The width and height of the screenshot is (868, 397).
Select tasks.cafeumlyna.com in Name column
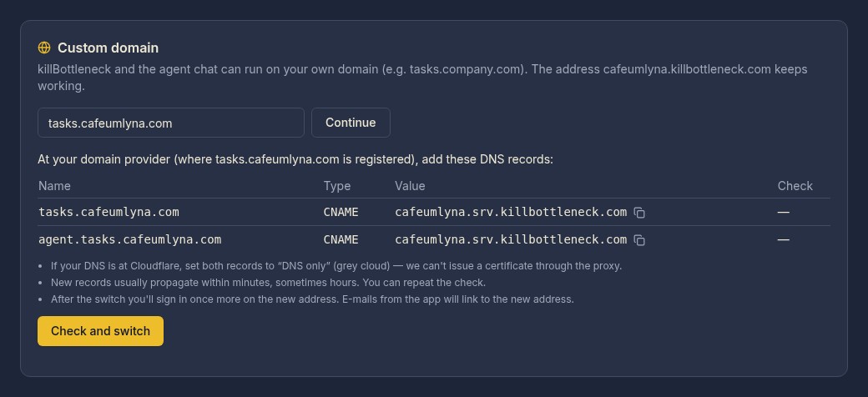(108, 212)
